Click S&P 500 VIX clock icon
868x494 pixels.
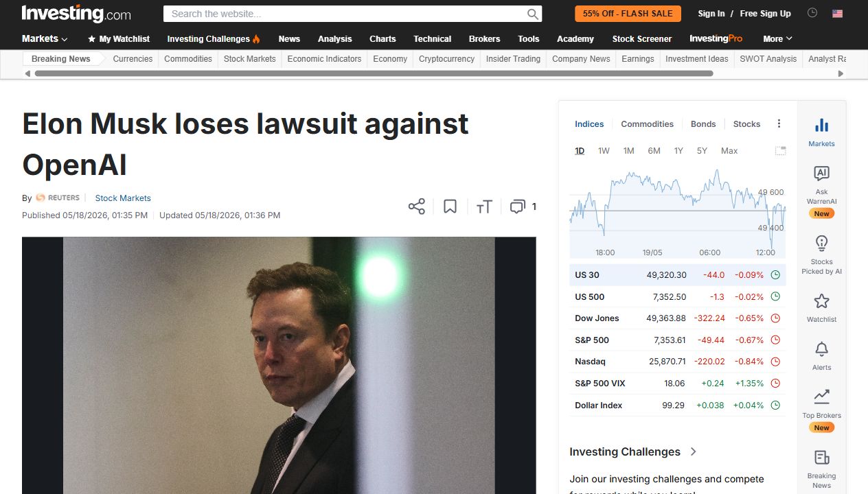tap(775, 384)
